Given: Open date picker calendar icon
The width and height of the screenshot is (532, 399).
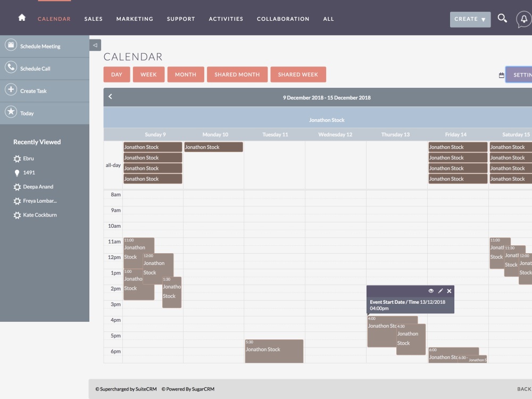Looking at the screenshot, I should 502,76.
